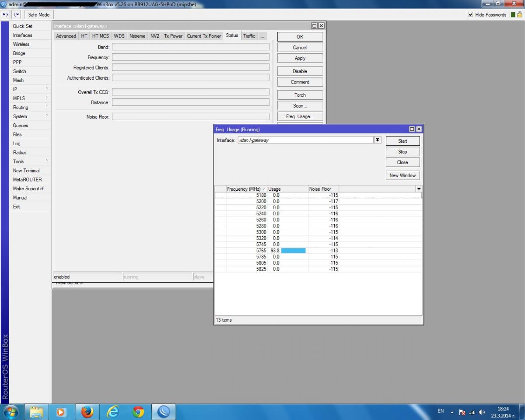Viewport: 525px width, 420px height.
Task: Switch to the Tx Power tab
Action: click(173, 36)
